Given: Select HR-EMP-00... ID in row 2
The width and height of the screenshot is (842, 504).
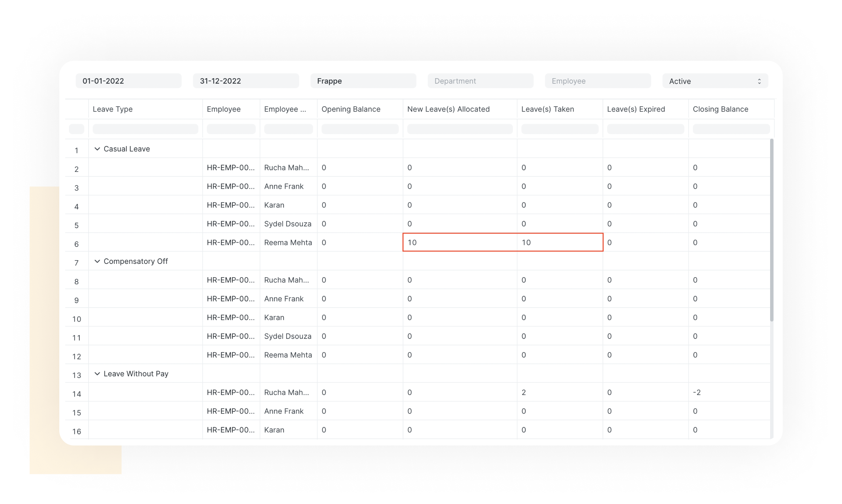Looking at the screenshot, I should click(x=231, y=168).
